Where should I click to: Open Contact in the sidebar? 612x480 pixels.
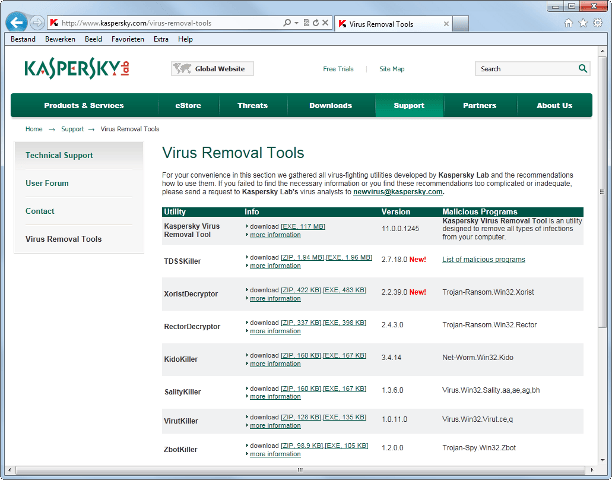[40, 211]
